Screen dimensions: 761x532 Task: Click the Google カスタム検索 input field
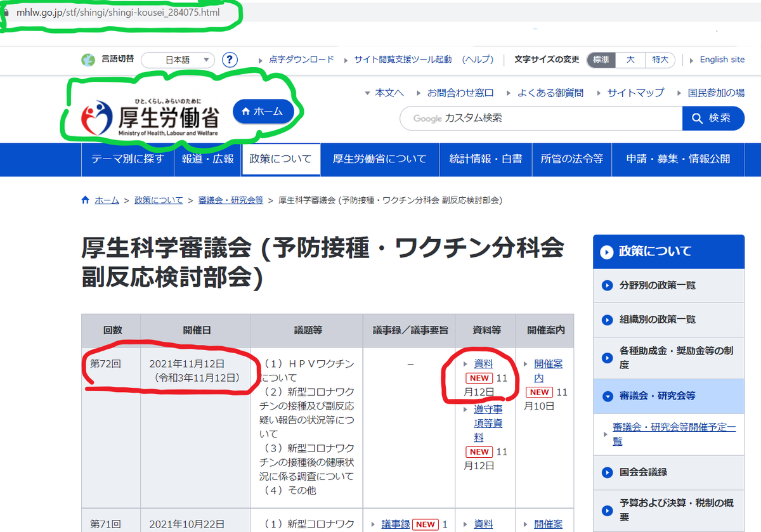click(541, 118)
